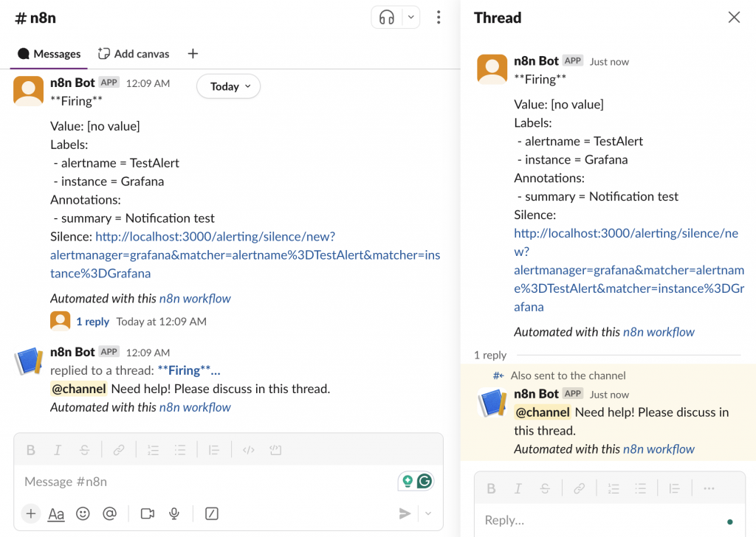Open n8n workflow link in thread reply
This screenshot has width=756, height=537.
click(659, 449)
